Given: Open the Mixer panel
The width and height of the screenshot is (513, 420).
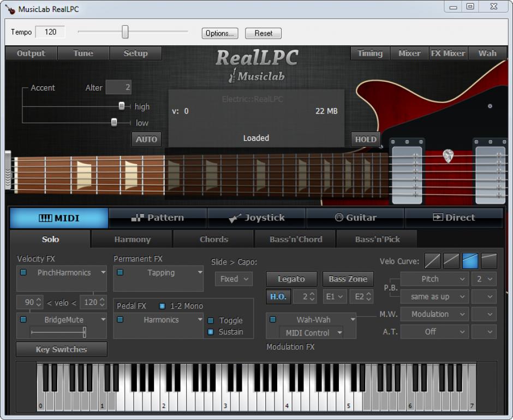Looking at the screenshot, I should click(x=409, y=53).
